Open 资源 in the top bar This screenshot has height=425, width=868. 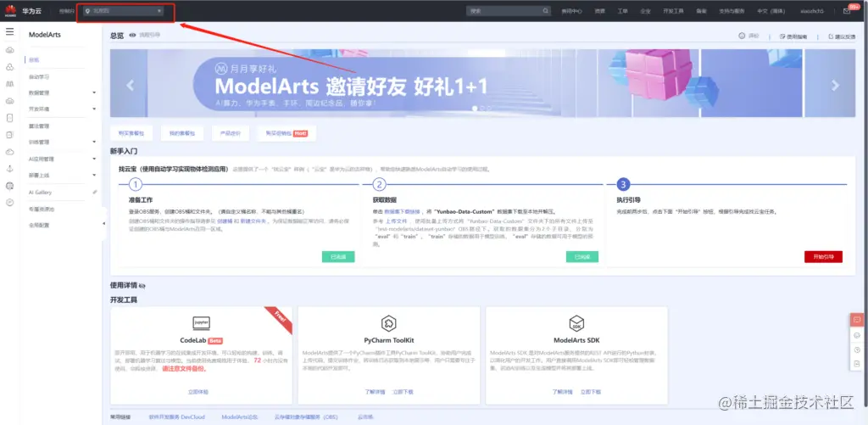click(600, 11)
